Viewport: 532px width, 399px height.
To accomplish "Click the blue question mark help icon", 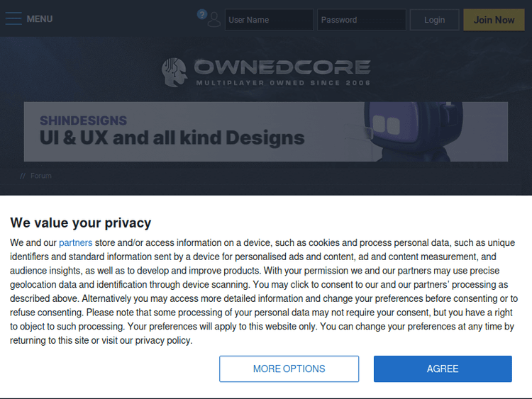I will coord(201,14).
